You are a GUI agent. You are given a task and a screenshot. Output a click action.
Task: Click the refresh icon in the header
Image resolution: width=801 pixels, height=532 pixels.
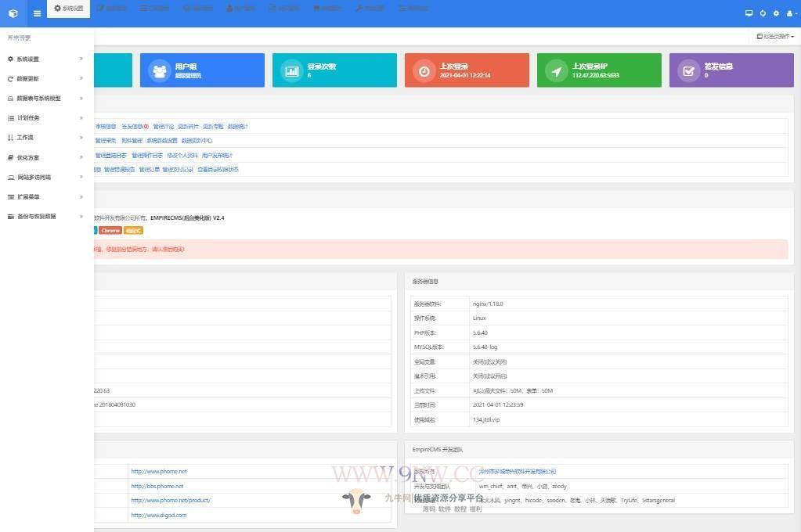(x=763, y=13)
